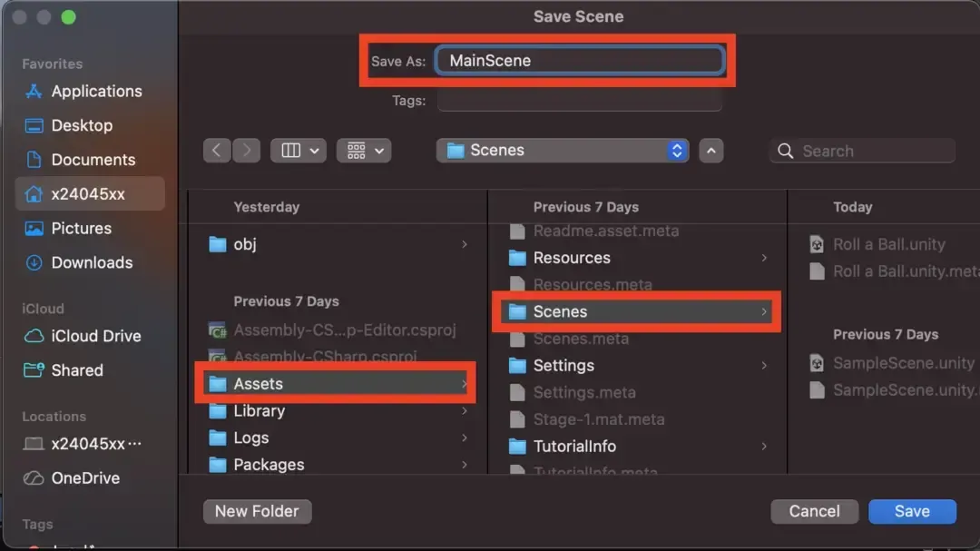Select Documents in the Favorites list
Image resolution: width=980 pixels, height=551 pixels.
93,160
